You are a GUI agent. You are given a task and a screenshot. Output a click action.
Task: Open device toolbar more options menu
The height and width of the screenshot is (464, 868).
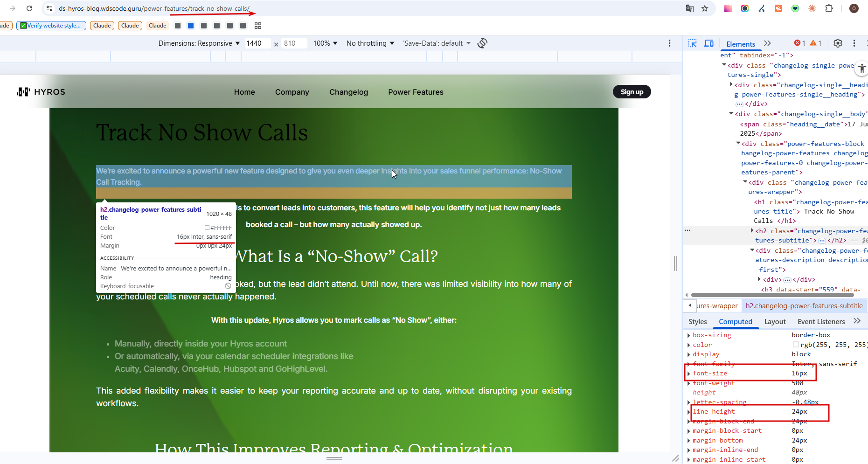669,43
